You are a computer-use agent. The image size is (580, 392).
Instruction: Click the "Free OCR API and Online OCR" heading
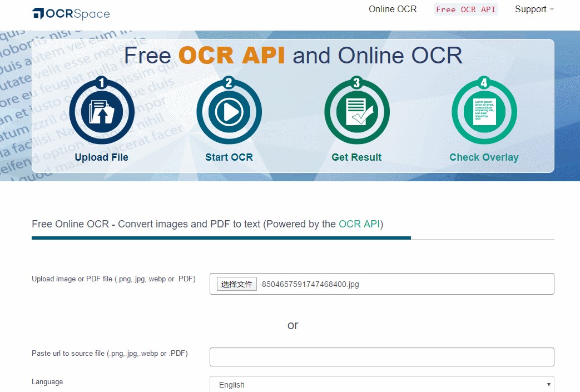[293, 56]
